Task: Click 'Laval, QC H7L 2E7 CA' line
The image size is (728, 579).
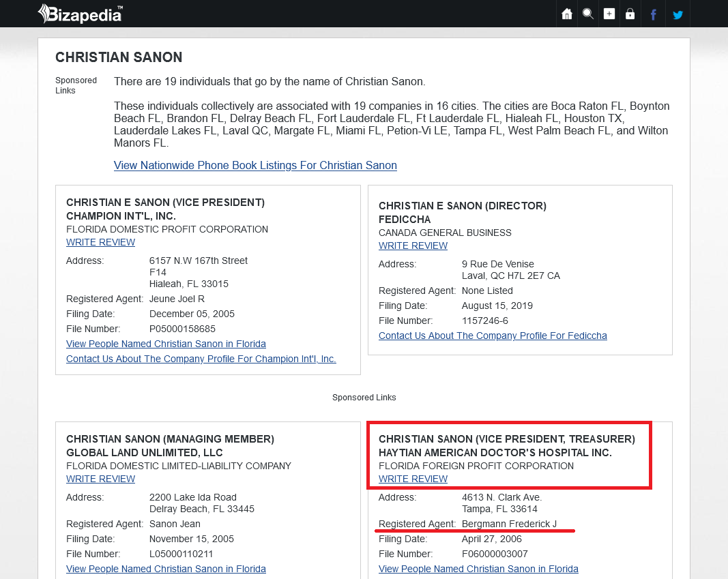Action: pos(511,276)
